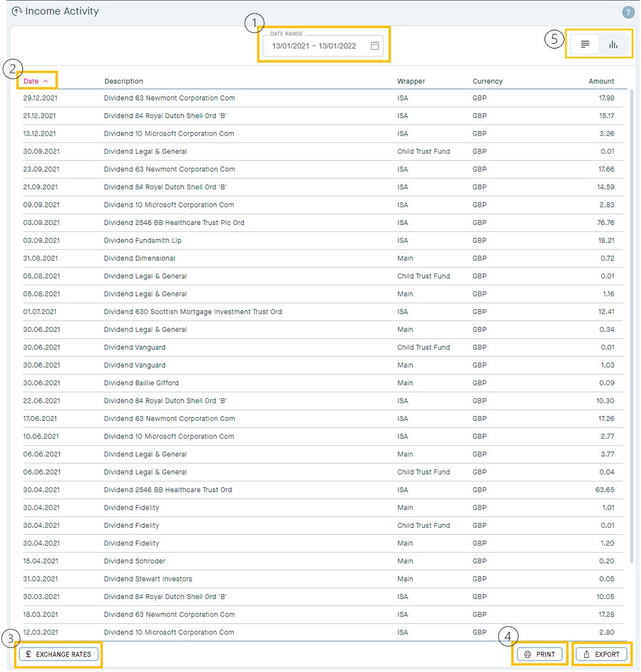
Task: Select the Dividend Schroder row
Action: [134, 561]
